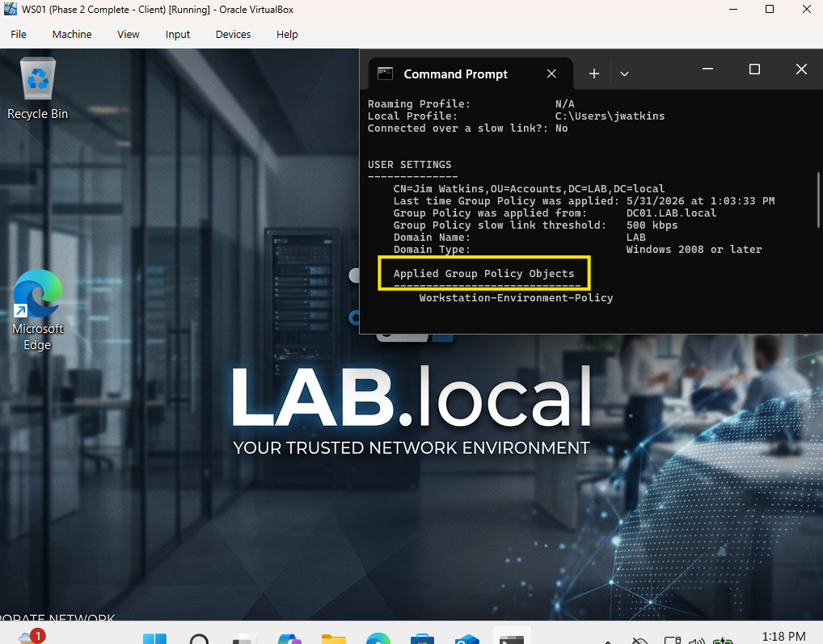The image size is (823, 644).
Task: Open Microsoft Store from the taskbar
Action: [x=423, y=638]
